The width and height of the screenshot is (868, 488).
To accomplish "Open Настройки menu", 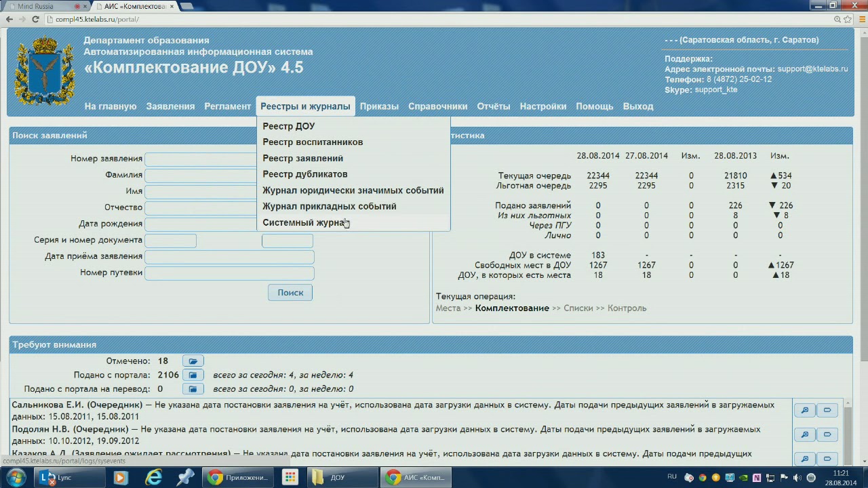I will (x=543, y=106).
